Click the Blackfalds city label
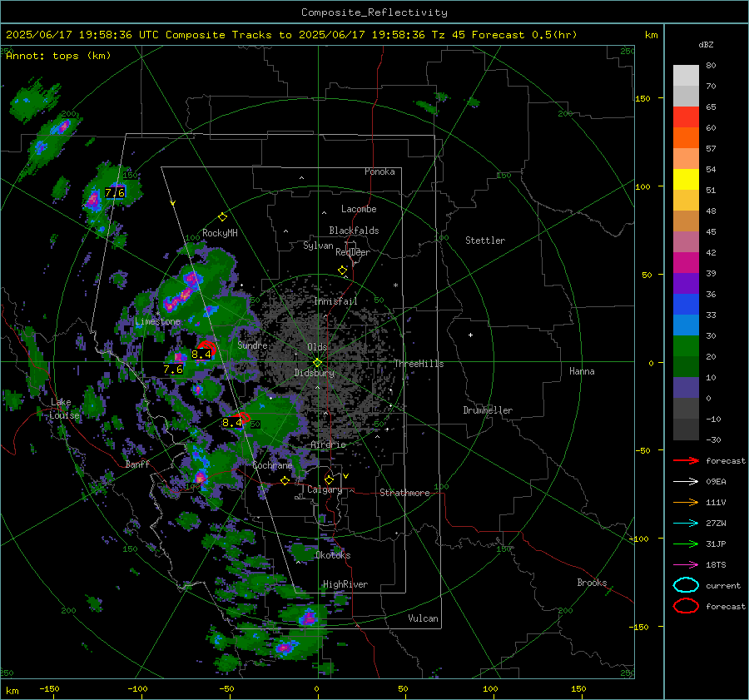 354,231
